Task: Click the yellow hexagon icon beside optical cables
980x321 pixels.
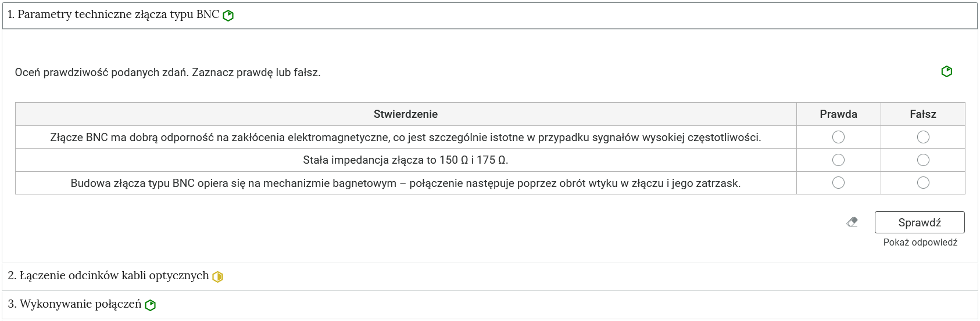Action: (218, 277)
